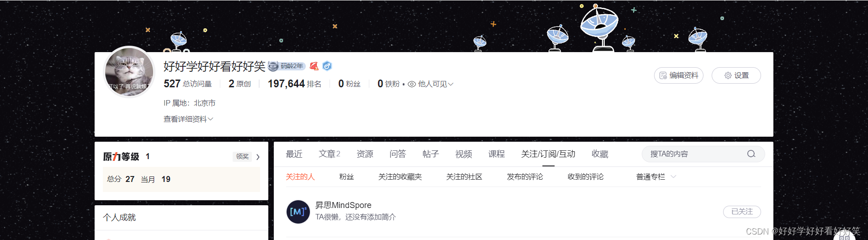Image resolution: width=868 pixels, height=240 pixels.
Task: Toggle the 已关注 follow button
Action: coord(742,212)
